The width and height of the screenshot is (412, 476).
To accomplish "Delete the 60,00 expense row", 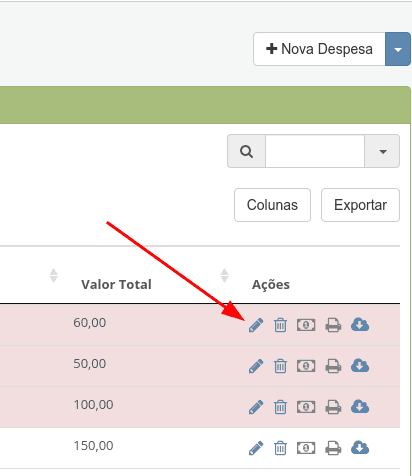I will 280,325.
